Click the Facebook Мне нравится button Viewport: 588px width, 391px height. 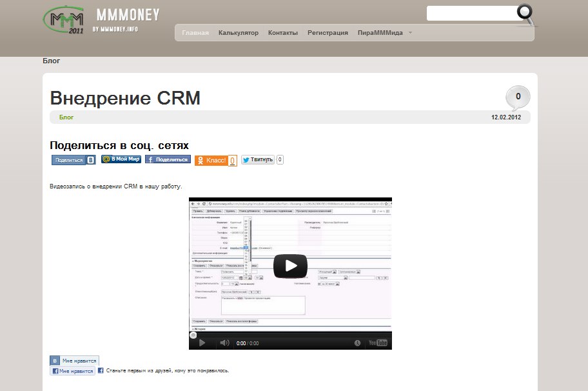click(x=72, y=371)
